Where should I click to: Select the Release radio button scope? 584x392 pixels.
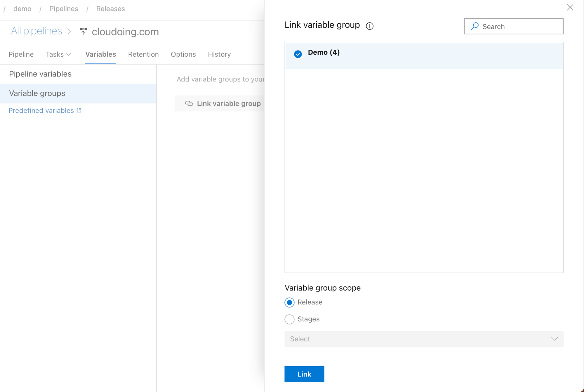289,302
